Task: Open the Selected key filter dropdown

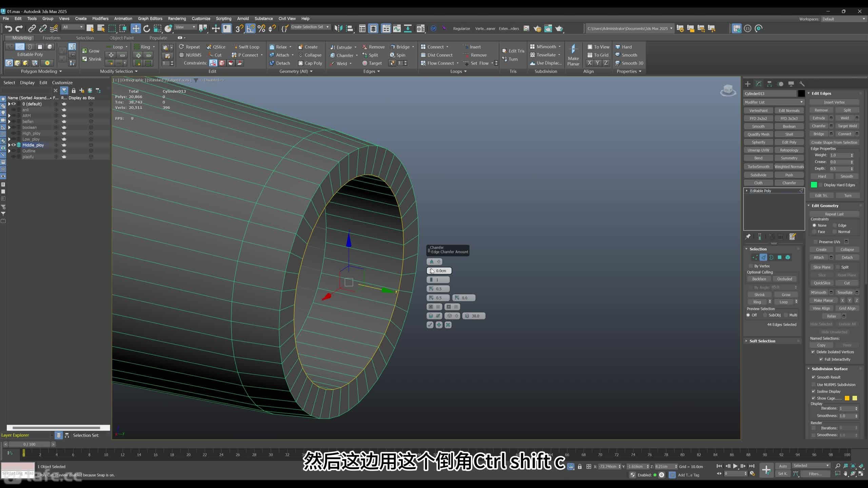Action: 811,466
